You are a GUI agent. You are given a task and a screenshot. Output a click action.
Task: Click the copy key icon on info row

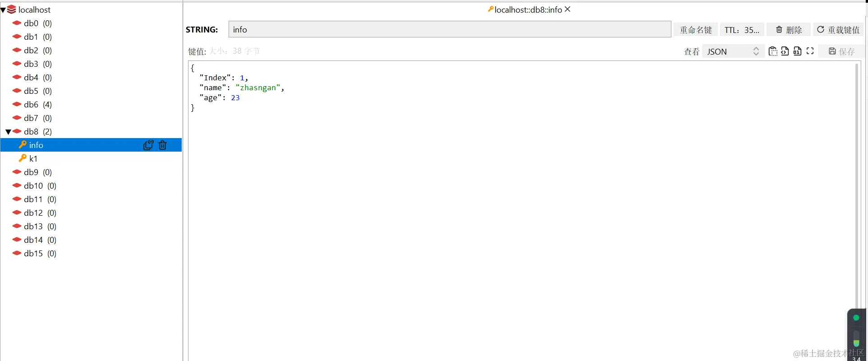tap(148, 145)
